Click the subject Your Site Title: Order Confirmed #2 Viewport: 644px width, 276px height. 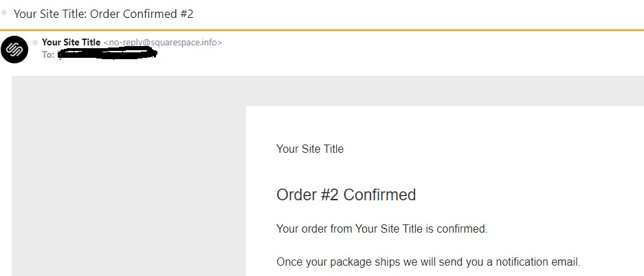[x=104, y=14]
